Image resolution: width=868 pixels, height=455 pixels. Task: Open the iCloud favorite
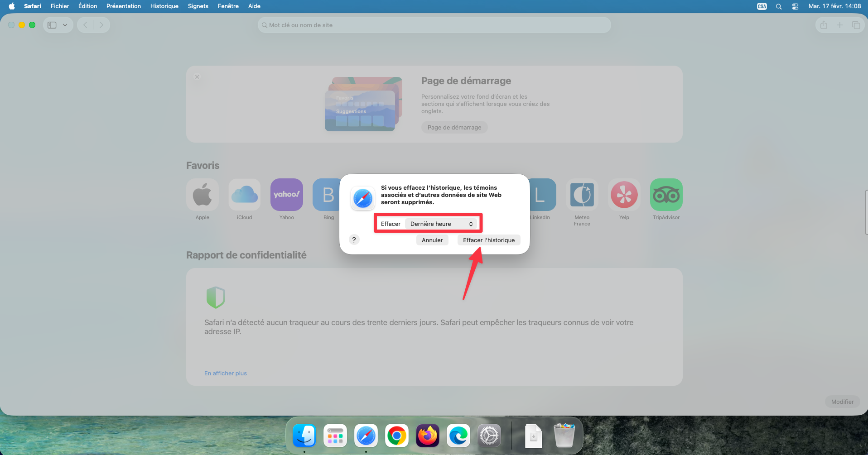(245, 195)
